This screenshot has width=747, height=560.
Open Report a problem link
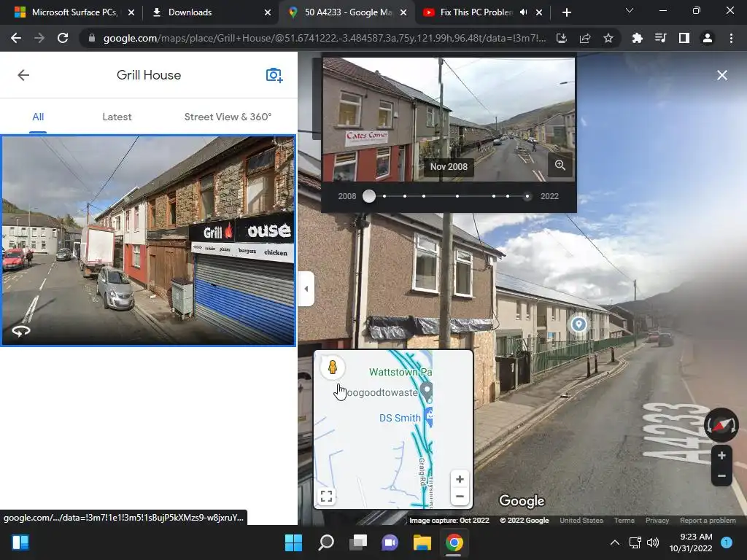pyautogui.click(x=708, y=521)
